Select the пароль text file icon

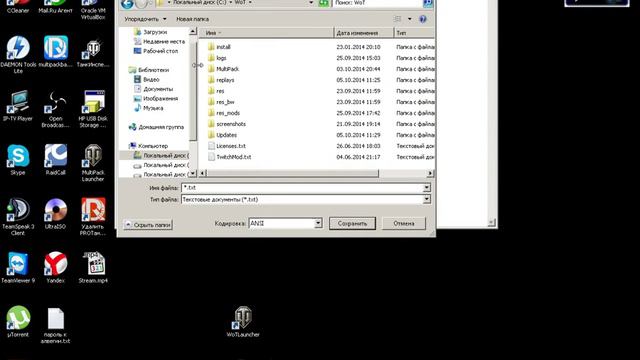point(56,325)
